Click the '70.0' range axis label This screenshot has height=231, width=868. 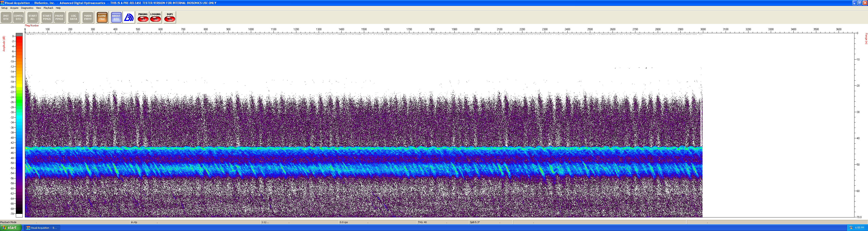tap(859, 217)
